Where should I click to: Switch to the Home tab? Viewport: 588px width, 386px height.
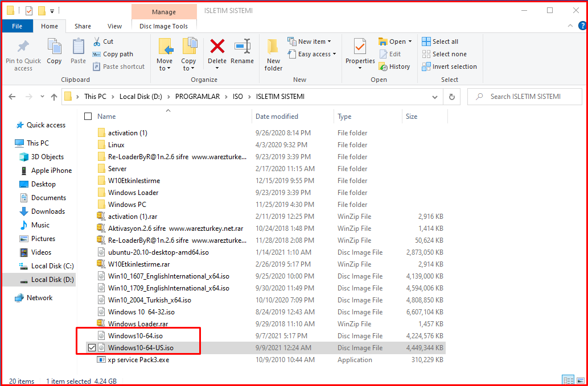(x=50, y=26)
